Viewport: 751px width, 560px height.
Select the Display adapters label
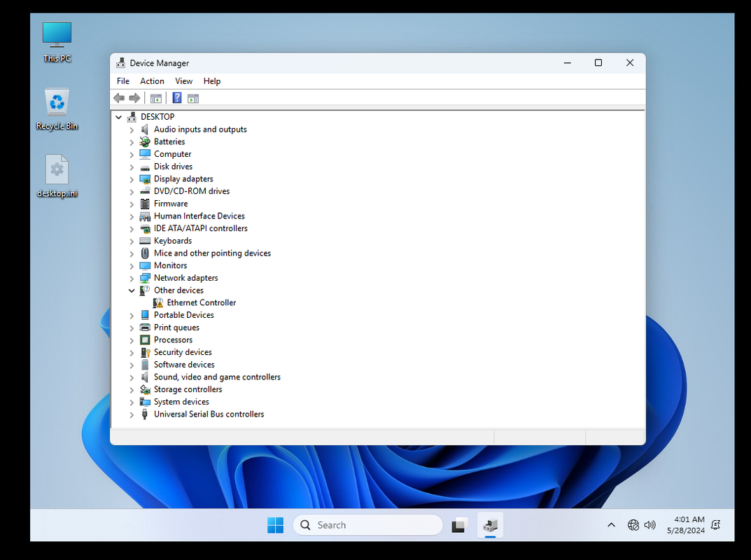pyautogui.click(x=183, y=178)
